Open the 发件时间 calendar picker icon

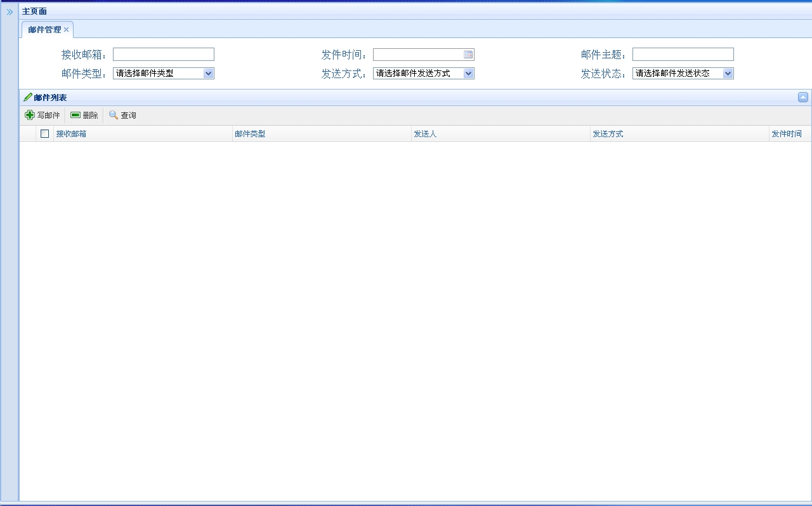tap(468, 55)
